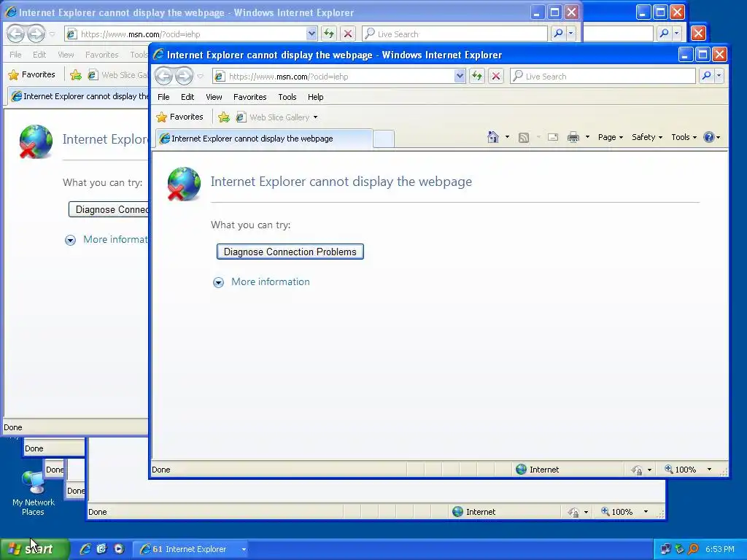Click Internet zone indicator in front status bar
Image resolution: width=747 pixels, height=560 pixels.
coord(538,470)
